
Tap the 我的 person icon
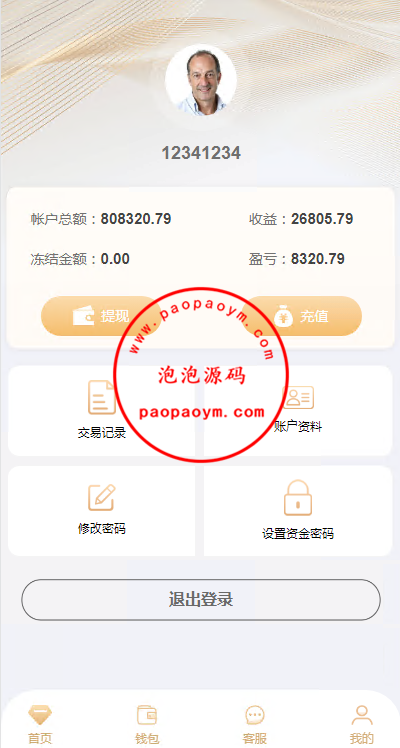tap(362, 715)
